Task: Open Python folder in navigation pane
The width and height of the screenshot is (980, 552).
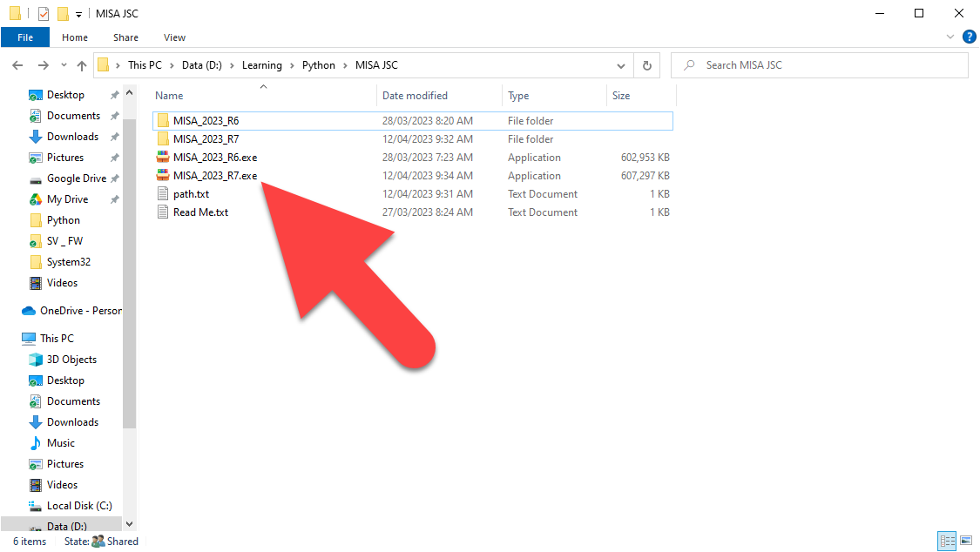Action: (63, 220)
